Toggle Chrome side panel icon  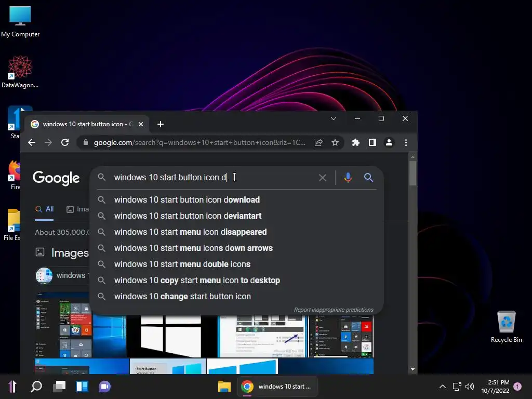click(372, 142)
